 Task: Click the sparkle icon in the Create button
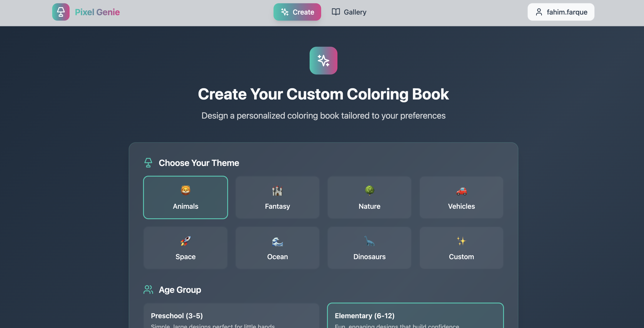[x=285, y=12]
